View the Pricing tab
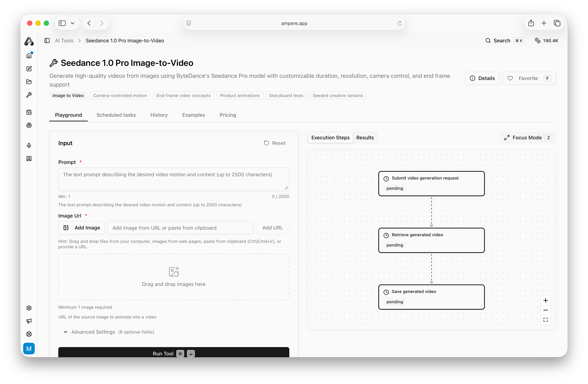 point(228,115)
